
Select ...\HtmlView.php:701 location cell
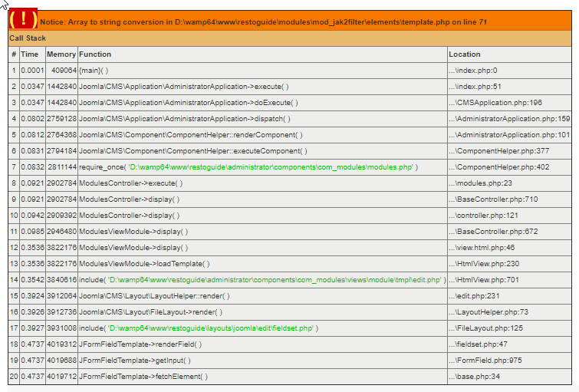click(509, 280)
